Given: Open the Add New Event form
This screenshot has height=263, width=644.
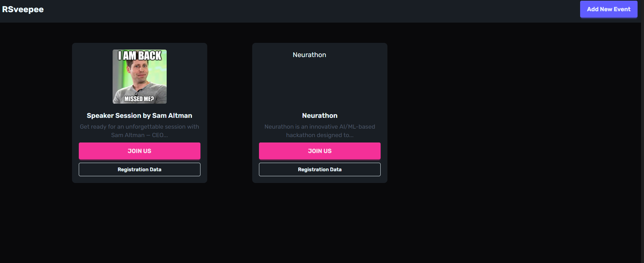Looking at the screenshot, I should pyautogui.click(x=609, y=9).
